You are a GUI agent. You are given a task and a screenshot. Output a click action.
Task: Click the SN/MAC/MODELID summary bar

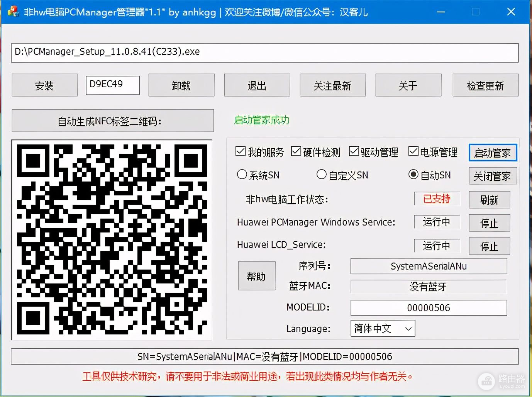click(x=265, y=356)
